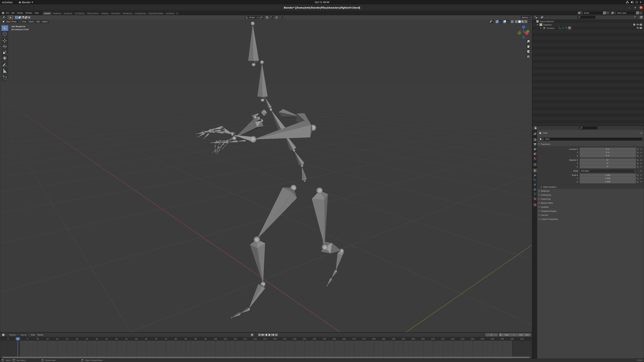Open the Texture properties checkerboard tab

535,205
